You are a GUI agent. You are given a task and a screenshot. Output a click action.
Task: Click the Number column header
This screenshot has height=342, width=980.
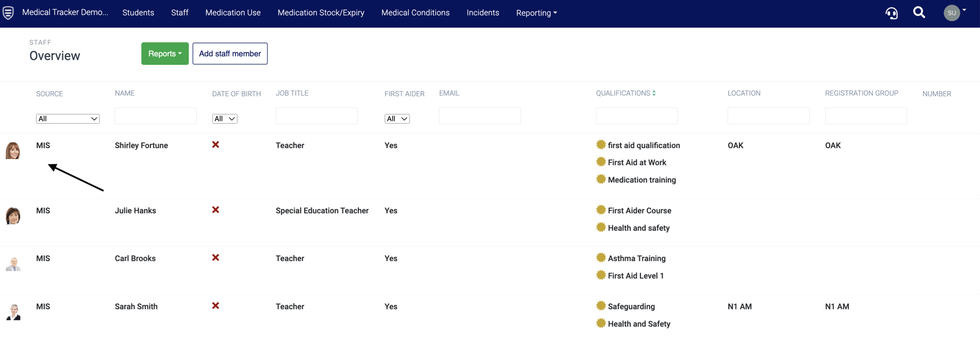pyautogui.click(x=937, y=93)
